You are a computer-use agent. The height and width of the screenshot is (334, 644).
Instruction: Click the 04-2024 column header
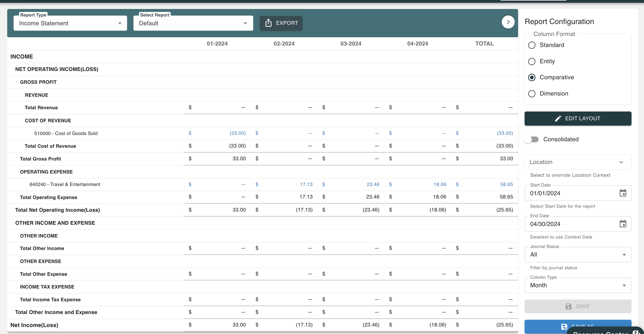tap(417, 44)
